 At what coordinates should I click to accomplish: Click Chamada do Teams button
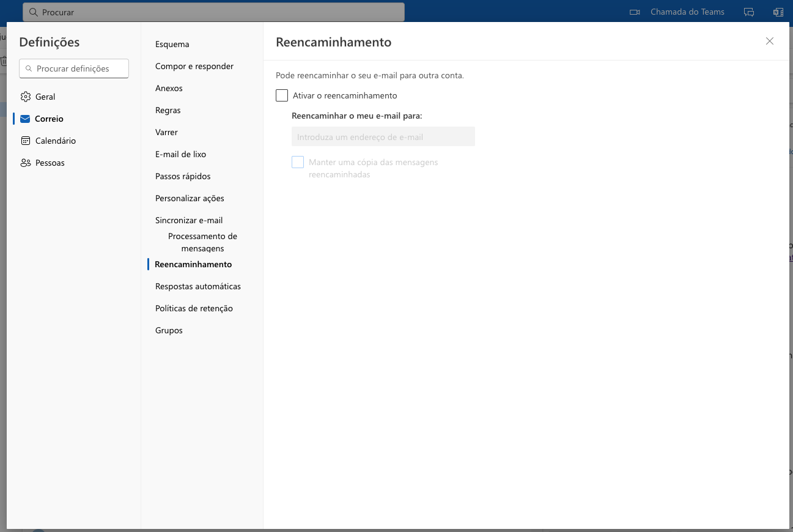pos(677,12)
